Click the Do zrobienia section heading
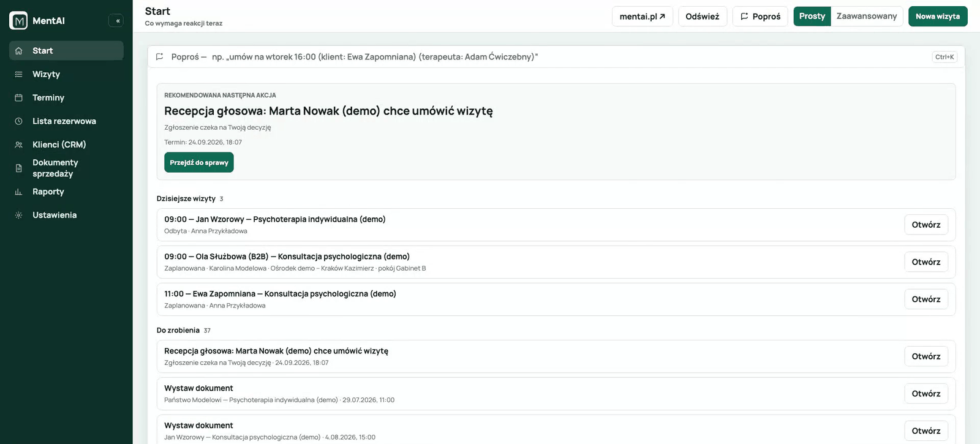Viewport: 980px width, 444px height. pyautogui.click(x=178, y=330)
